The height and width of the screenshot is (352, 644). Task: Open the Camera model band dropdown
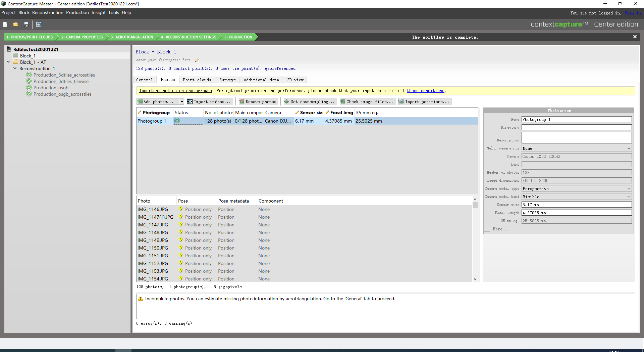[x=577, y=197]
